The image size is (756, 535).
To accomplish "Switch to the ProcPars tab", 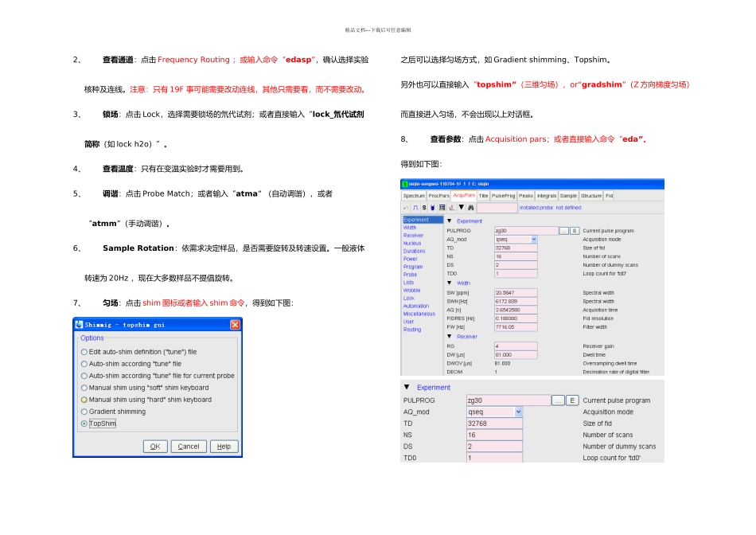I will [x=438, y=196].
